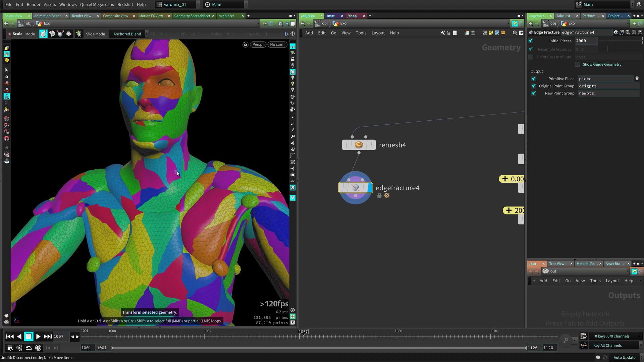This screenshot has height=362, width=644.
Task: Click the Primitive Piece name field
Action: pos(605,79)
